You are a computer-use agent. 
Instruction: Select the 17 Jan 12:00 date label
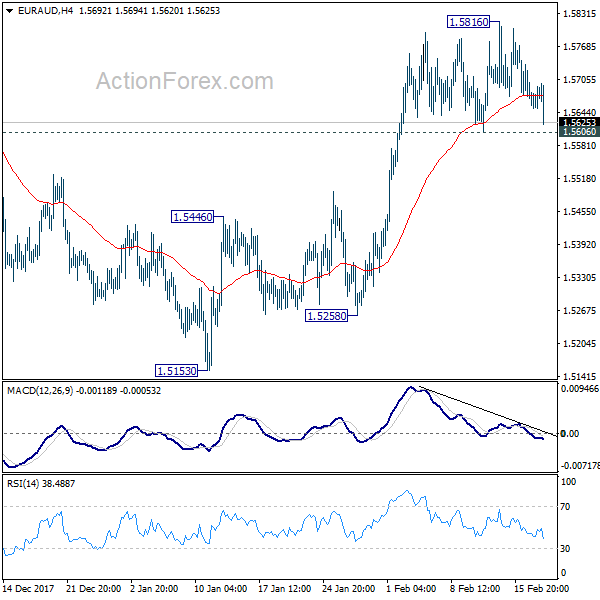click(x=284, y=588)
